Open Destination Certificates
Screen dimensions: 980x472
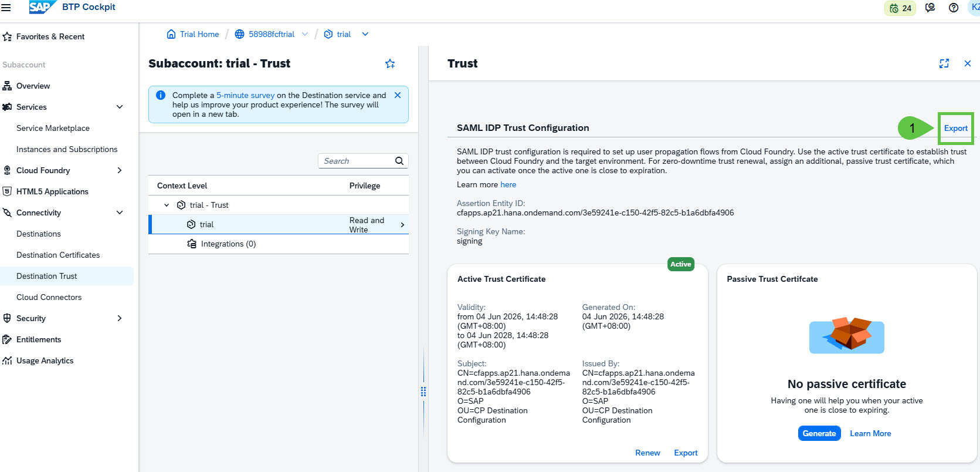pos(58,255)
